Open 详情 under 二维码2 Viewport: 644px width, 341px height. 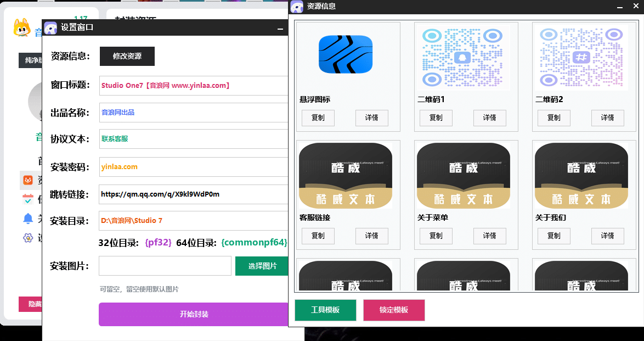(x=607, y=118)
